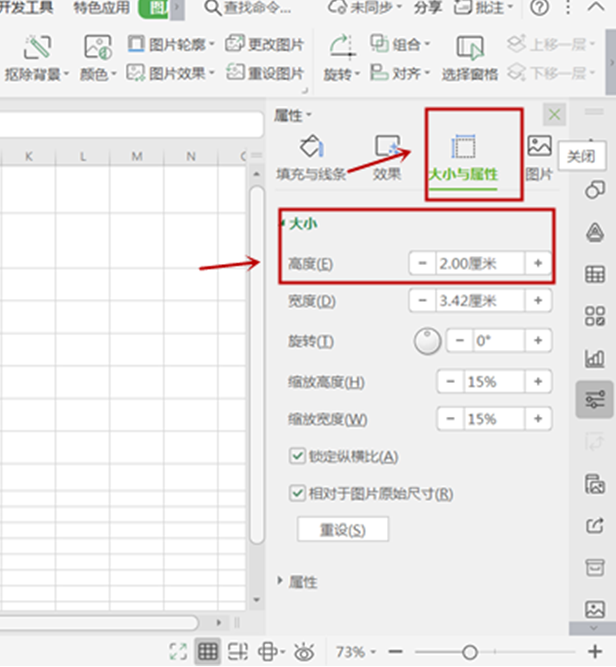Open the 组合 group menu
This screenshot has height=667, width=616.
(400, 44)
